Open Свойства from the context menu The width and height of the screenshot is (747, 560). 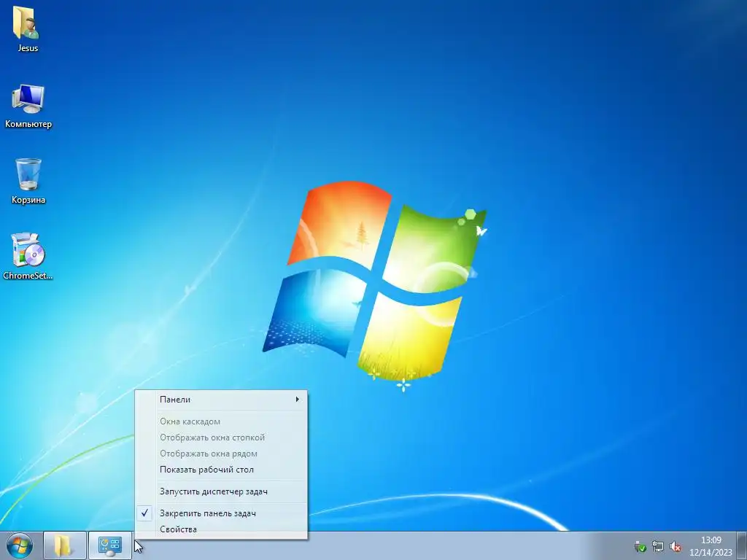(221, 529)
